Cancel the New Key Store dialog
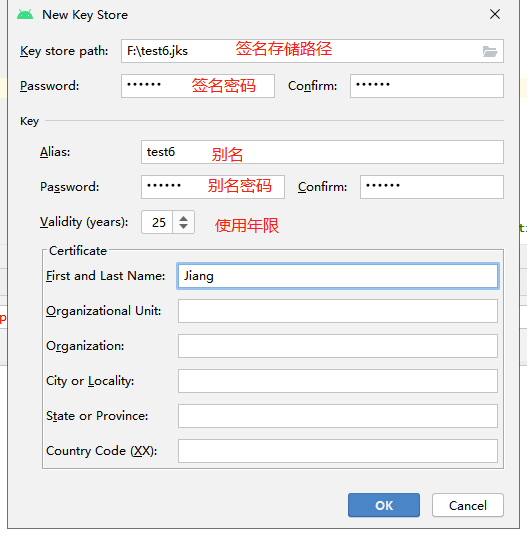The height and width of the screenshot is (536, 527). click(x=468, y=505)
